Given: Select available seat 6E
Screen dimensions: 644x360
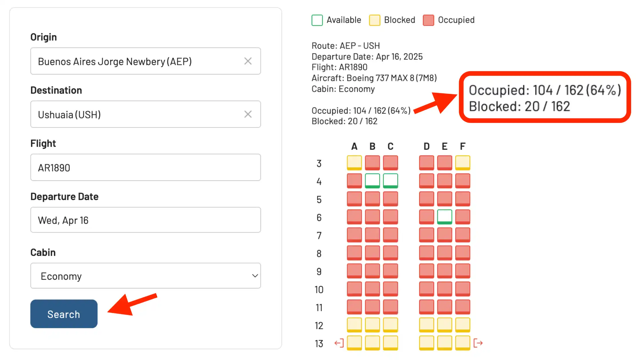Looking at the screenshot, I should pyautogui.click(x=444, y=217).
